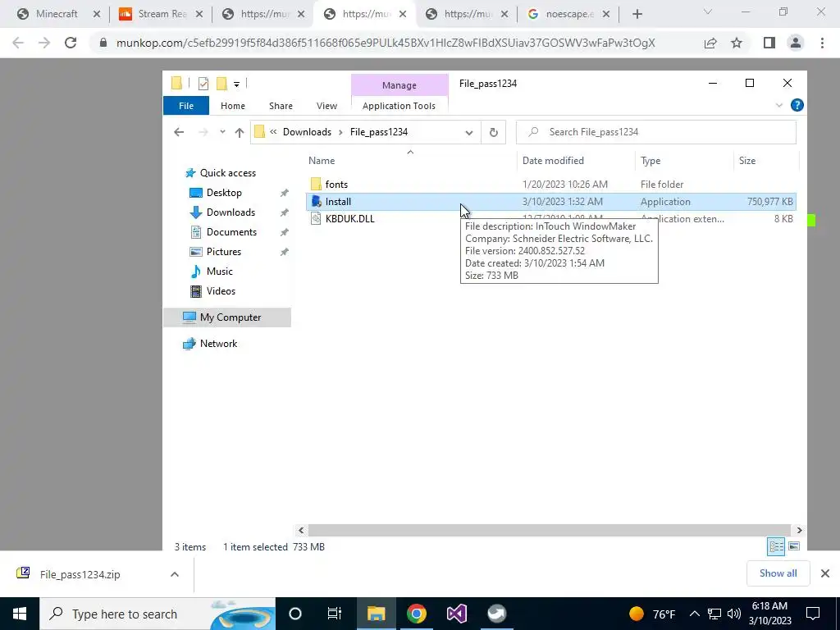Click the Manage contextual tab header
The image size is (840, 630).
click(399, 85)
